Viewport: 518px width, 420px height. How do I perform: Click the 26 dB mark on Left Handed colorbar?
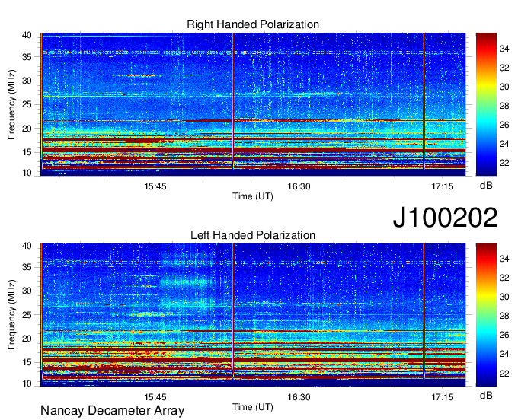click(504, 335)
